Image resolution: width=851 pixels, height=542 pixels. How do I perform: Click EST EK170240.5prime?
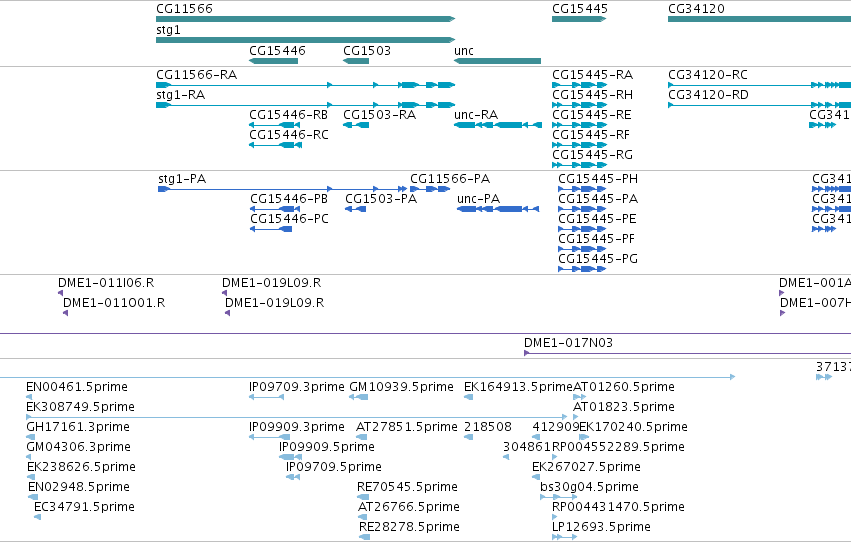pyautogui.click(x=634, y=427)
